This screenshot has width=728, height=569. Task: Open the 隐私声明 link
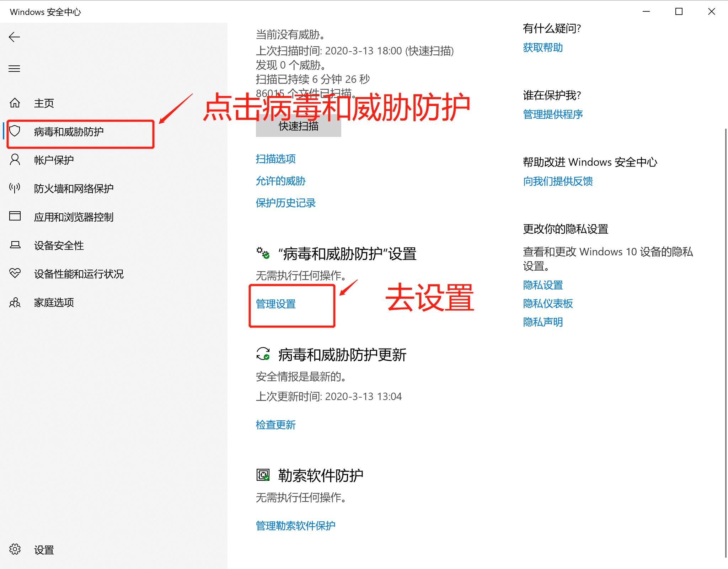543,322
